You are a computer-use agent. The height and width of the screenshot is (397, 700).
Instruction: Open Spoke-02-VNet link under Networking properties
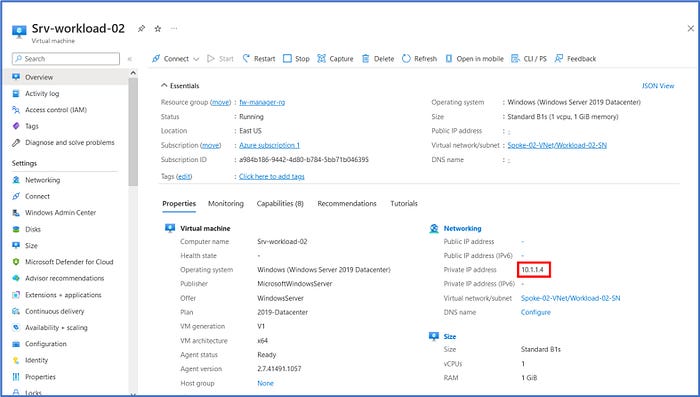coord(571,298)
